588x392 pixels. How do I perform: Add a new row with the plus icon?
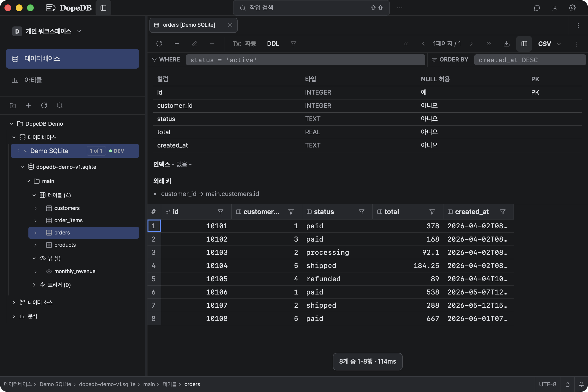[177, 44]
